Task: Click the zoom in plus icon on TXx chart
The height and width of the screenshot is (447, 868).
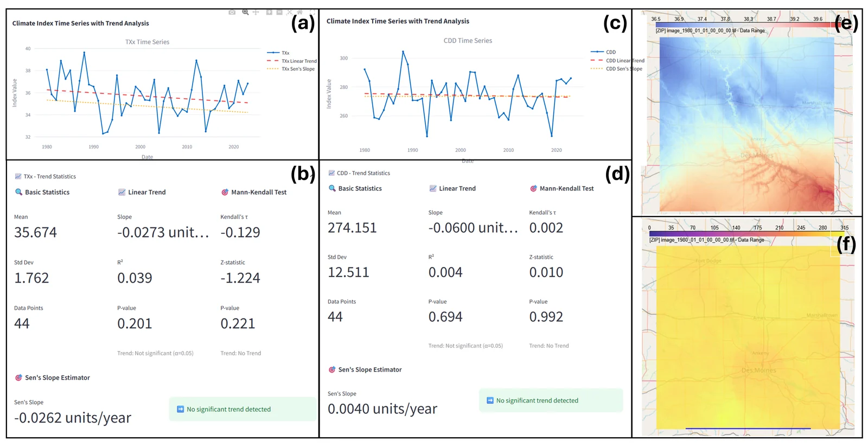Action: 269,12
